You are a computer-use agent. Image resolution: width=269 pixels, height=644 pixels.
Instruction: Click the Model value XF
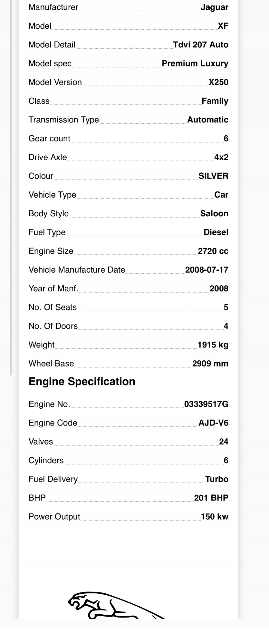point(223,26)
